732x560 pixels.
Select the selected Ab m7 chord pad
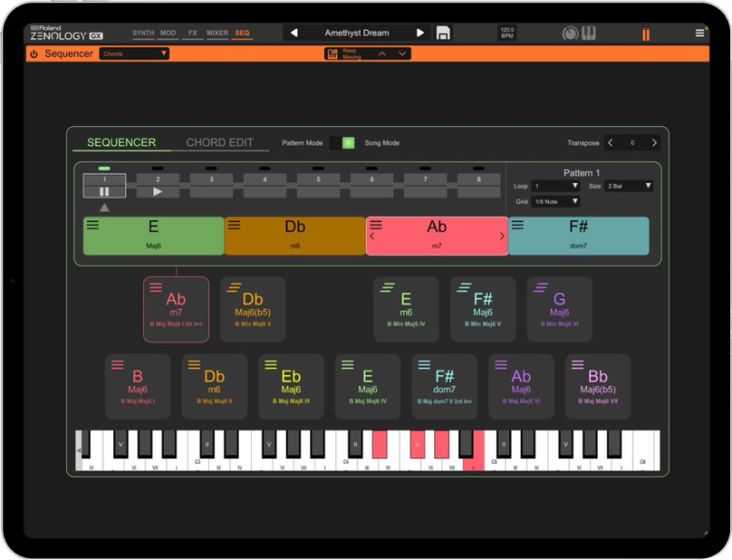[176, 310]
